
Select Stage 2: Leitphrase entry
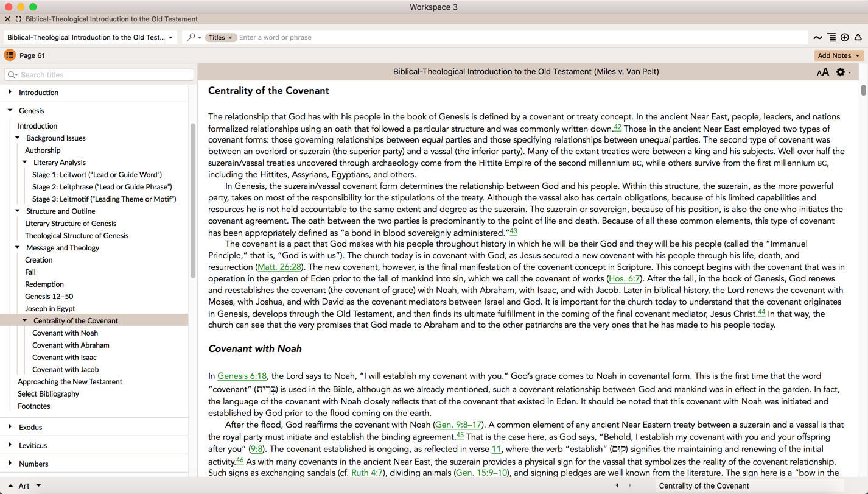coord(102,186)
